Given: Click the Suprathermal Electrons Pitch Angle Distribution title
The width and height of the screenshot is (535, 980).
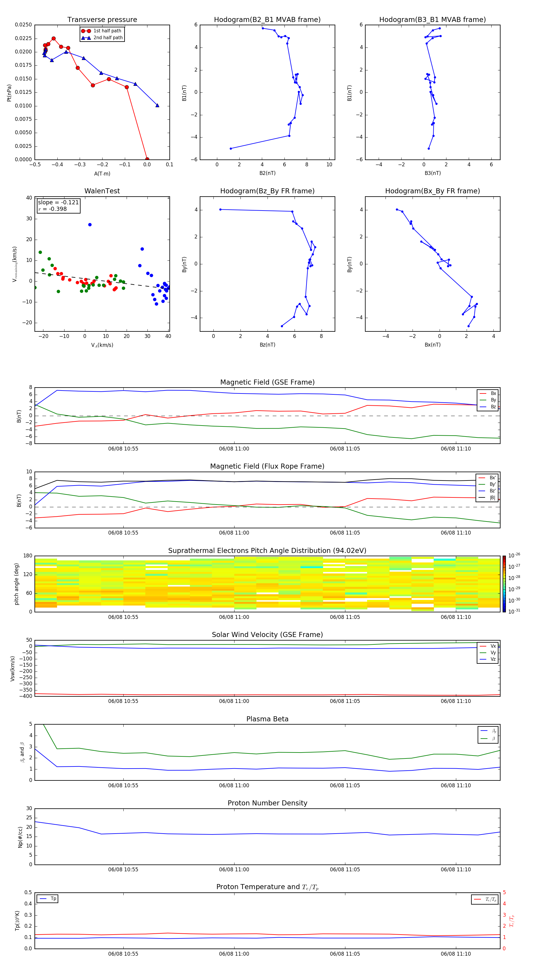Looking at the screenshot, I should point(267,551).
